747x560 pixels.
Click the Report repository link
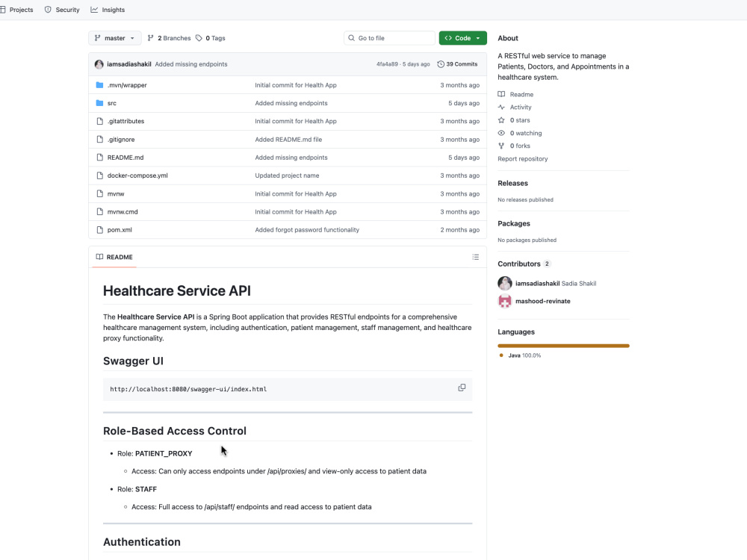[523, 159]
